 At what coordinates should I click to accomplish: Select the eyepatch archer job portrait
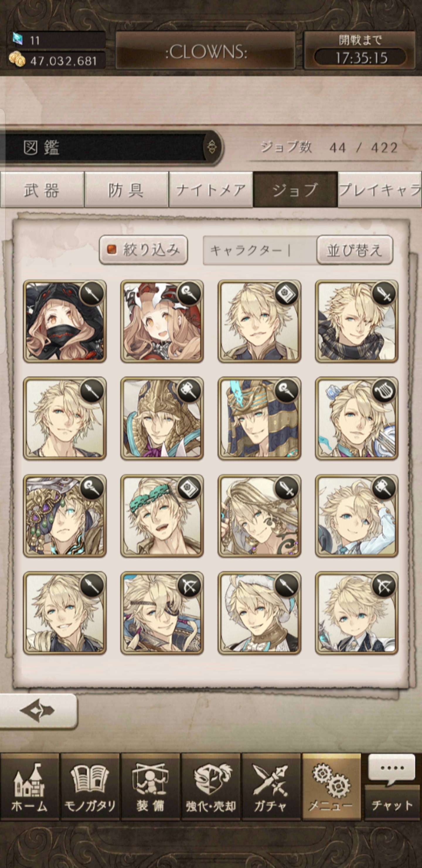(162, 613)
